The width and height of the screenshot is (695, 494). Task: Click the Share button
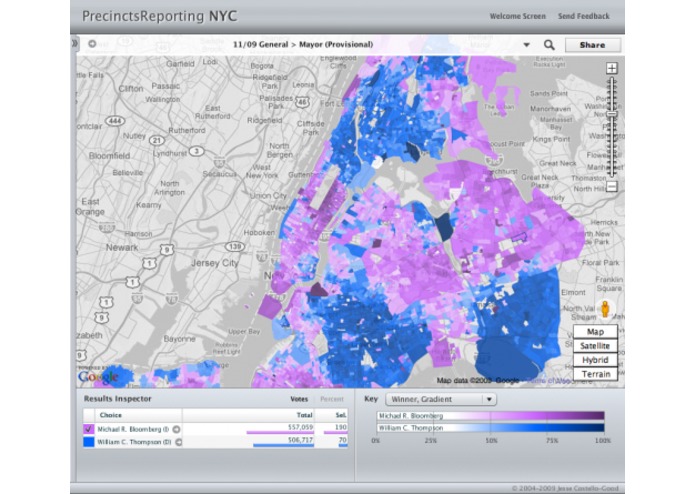tap(592, 45)
